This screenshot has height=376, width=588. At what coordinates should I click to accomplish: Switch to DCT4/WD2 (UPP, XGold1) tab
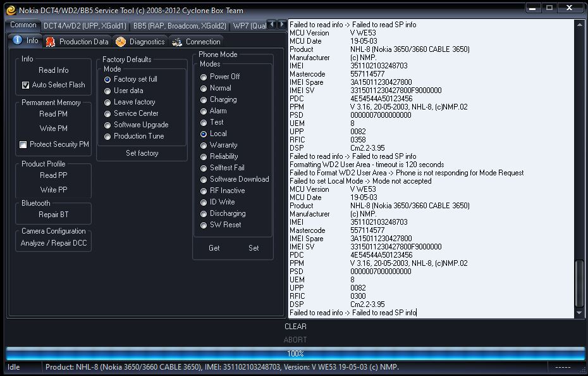point(85,26)
